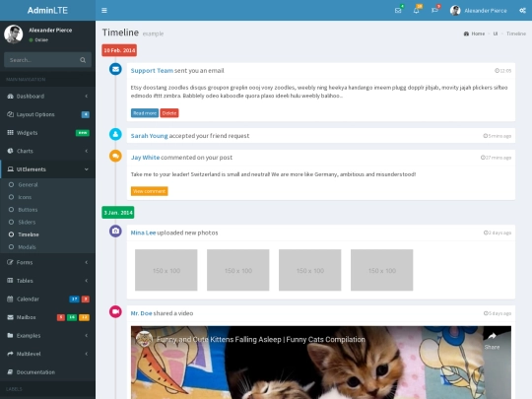
Task: Click the View comment button
Action: [x=150, y=191]
